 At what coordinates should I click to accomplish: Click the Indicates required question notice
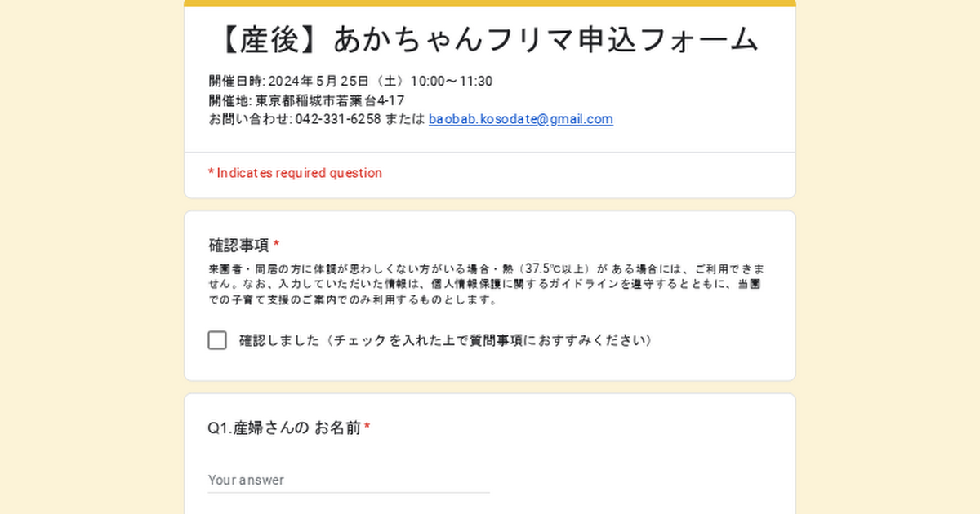295,173
